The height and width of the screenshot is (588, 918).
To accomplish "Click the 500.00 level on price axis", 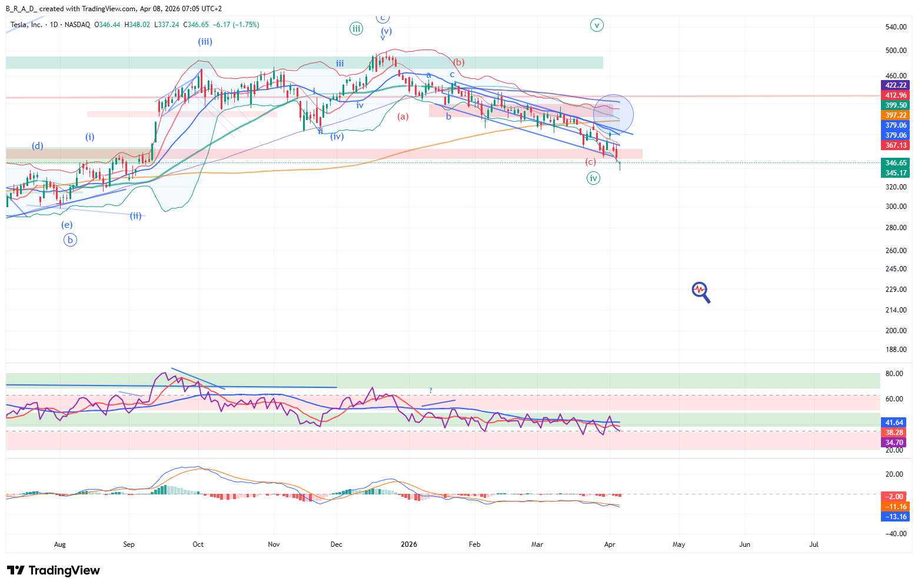I will click(896, 51).
